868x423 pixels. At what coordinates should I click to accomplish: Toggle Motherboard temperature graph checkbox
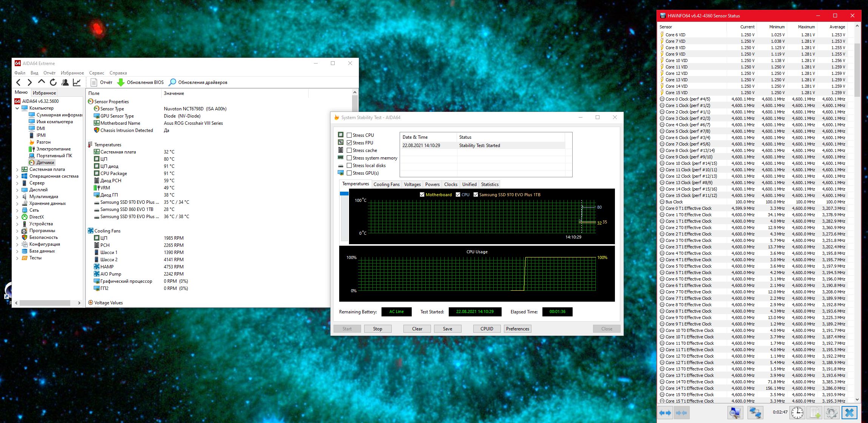(422, 195)
